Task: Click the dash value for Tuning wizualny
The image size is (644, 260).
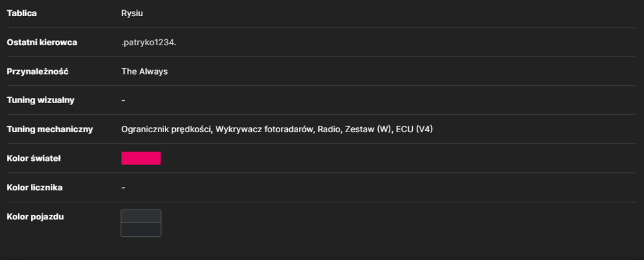Action: (124, 101)
